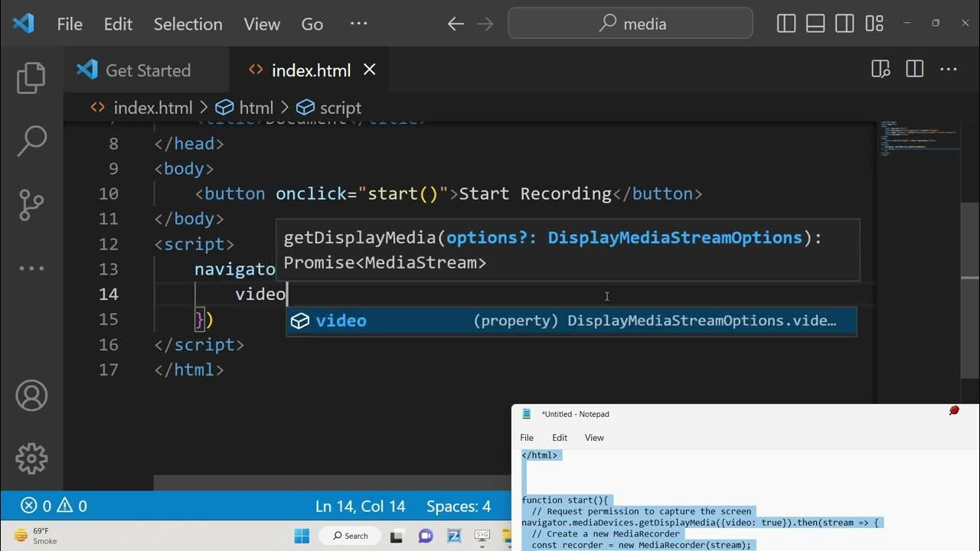The image size is (980, 551).
Task: Toggle the Primary Side Bar visibility
Action: point(786,23)
